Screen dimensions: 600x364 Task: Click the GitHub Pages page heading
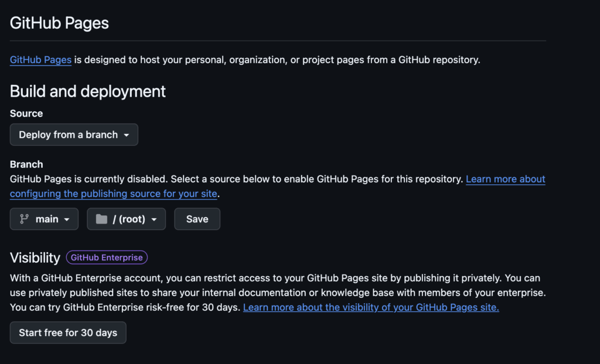pos(59,23)
